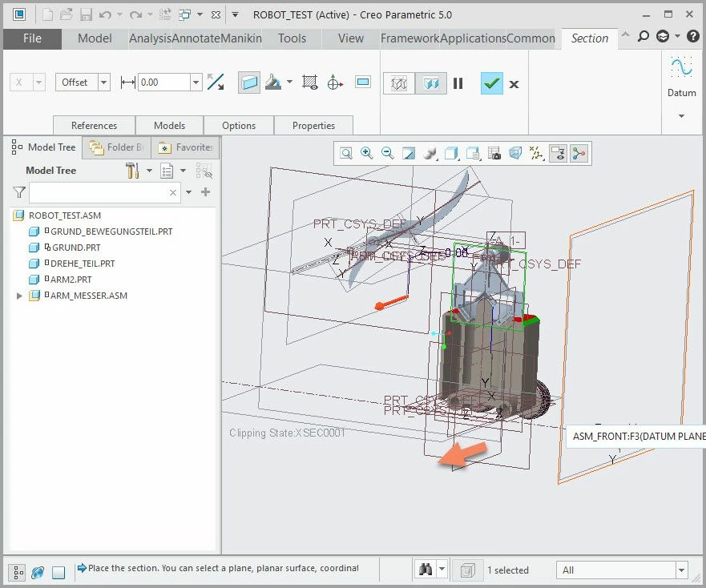Click the 0.00 offset distance field
Screen dimensions: 706x588
(x=164, y=83)
